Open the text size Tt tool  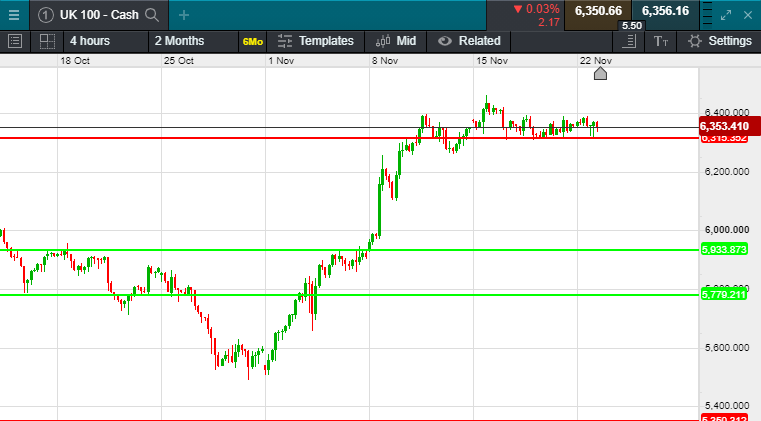(661, 41)
